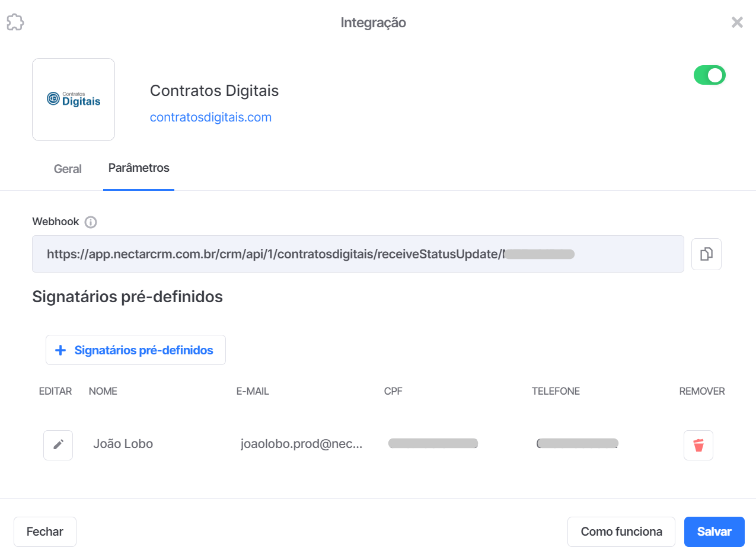Click the Webhook label
This screenshot has height=557, width=756.
(56, 222)
